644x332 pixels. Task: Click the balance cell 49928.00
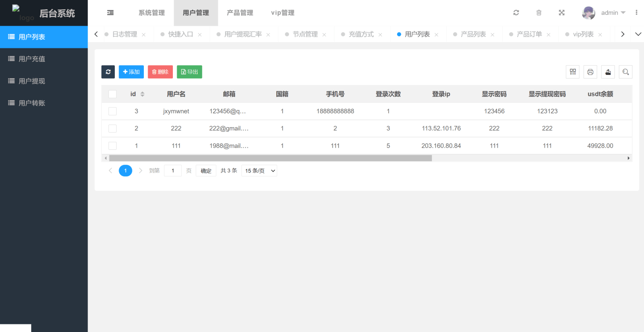point(600,146)
